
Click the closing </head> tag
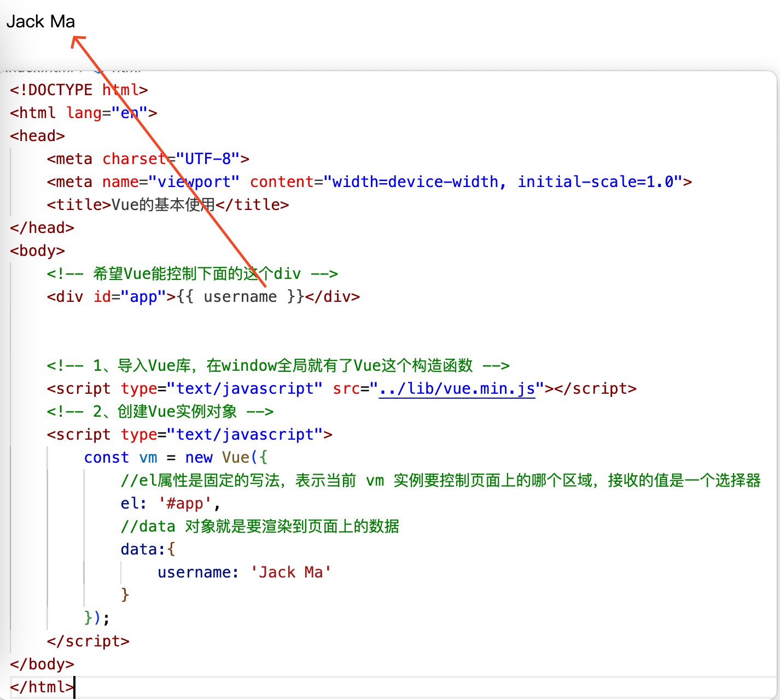coord(42,228)
